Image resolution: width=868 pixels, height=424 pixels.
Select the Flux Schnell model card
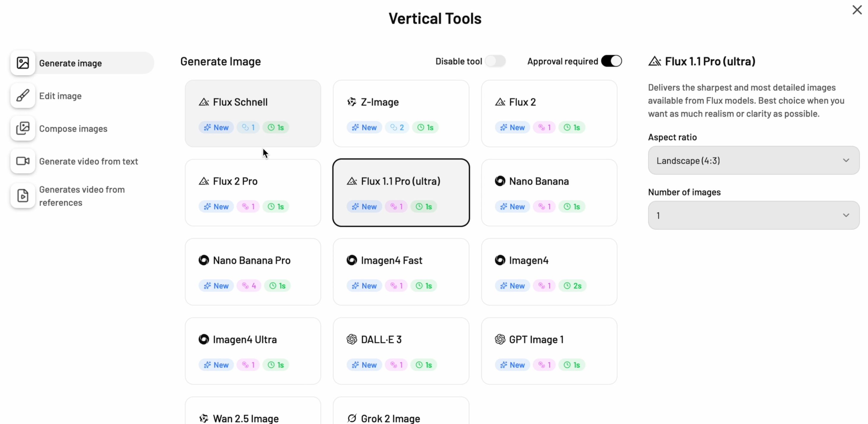coord(253,114)
